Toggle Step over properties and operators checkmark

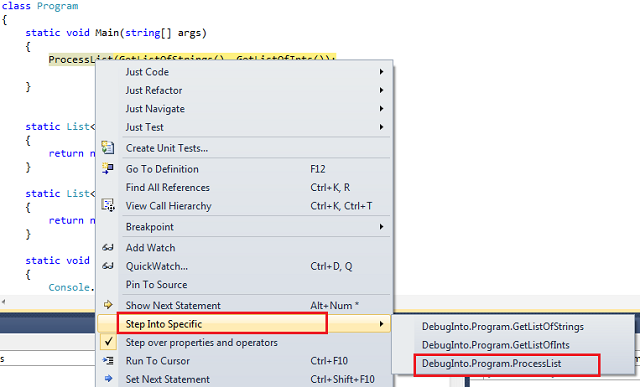(108, 342)
